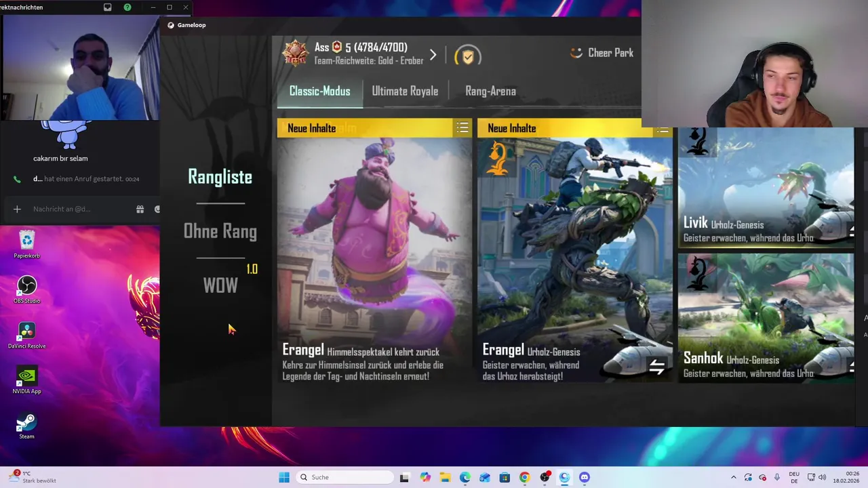The width and height of the screenshot is (868, 488).
Task: Switch to Discord via taskbar icon
Action: coord(585,477)
